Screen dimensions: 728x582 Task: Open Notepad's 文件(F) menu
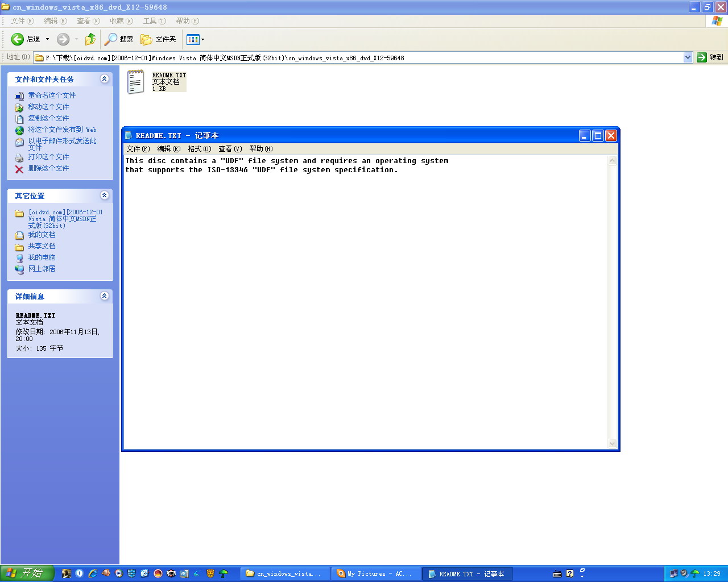click(138, 149)
